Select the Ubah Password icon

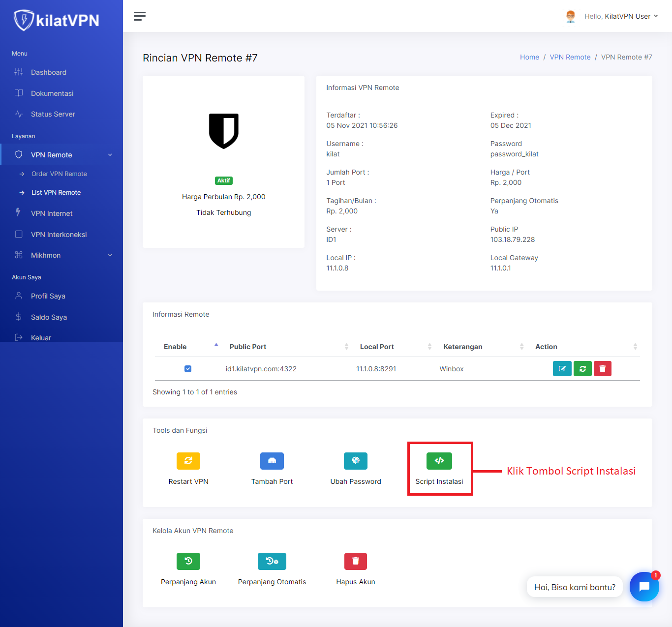click(355, 461)
